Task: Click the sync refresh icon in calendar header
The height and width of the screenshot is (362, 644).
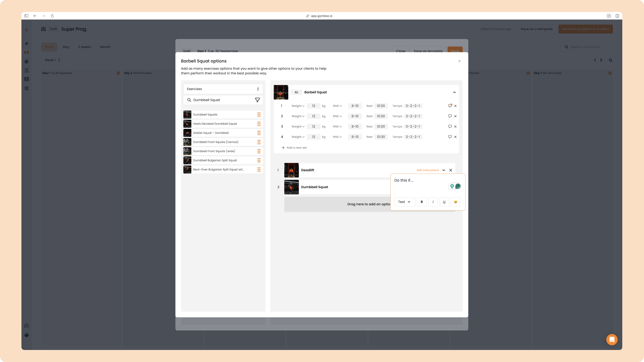Action: coord(610,60)
